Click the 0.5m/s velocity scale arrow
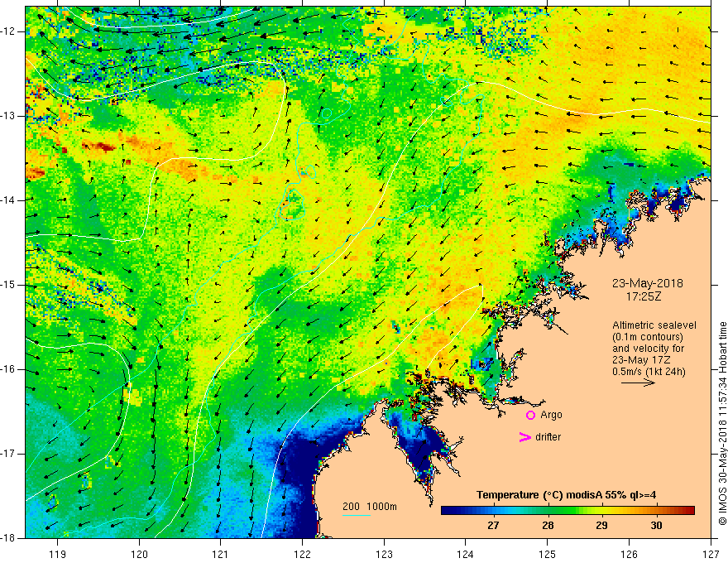 (x=638, y=383)
